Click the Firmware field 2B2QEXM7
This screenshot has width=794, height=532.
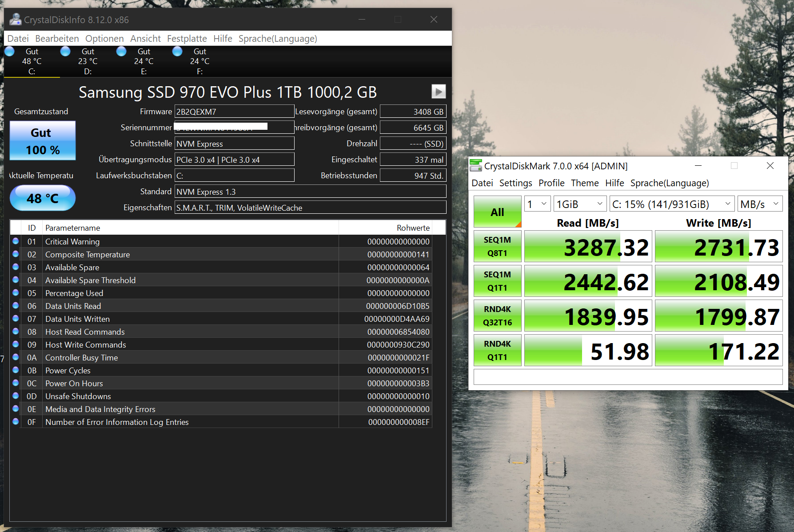click(235, 112)
